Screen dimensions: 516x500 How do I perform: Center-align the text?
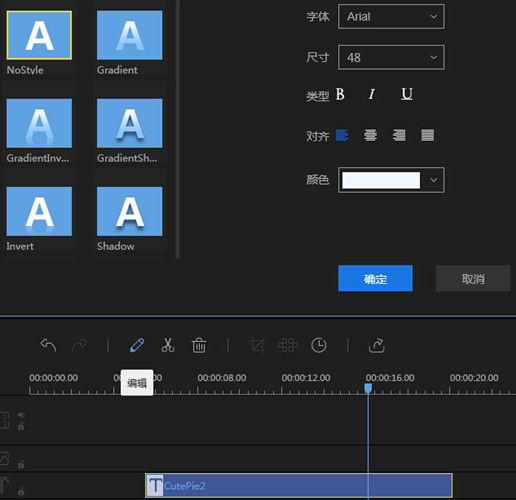point(370,135)
